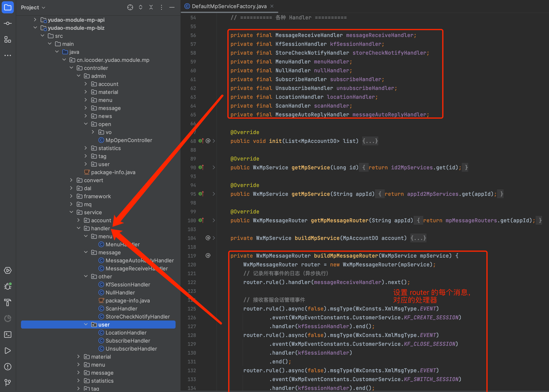Click Collapse All in Project panel
549x392 pixels.
[x=151, y=8]
